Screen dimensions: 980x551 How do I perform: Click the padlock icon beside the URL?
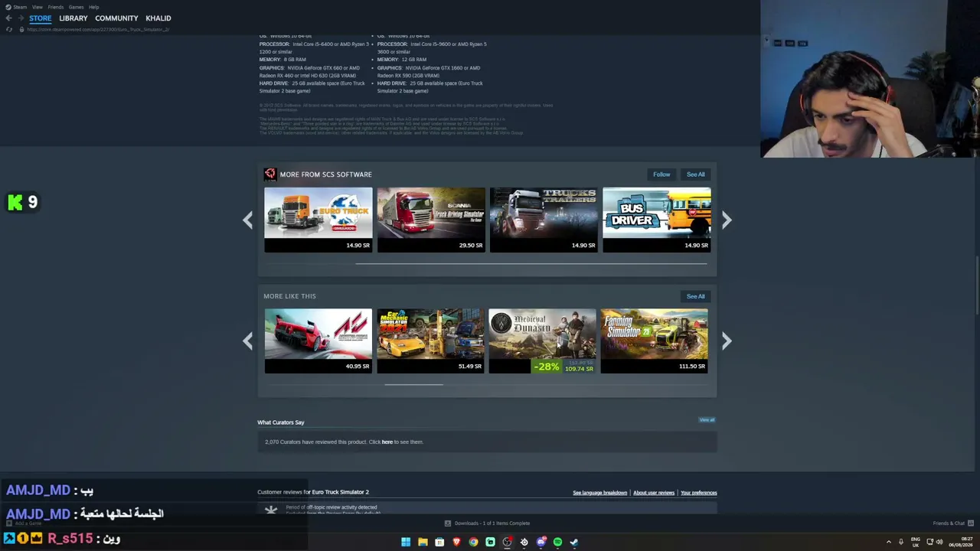pyautogui.click(x=21, y=29)
